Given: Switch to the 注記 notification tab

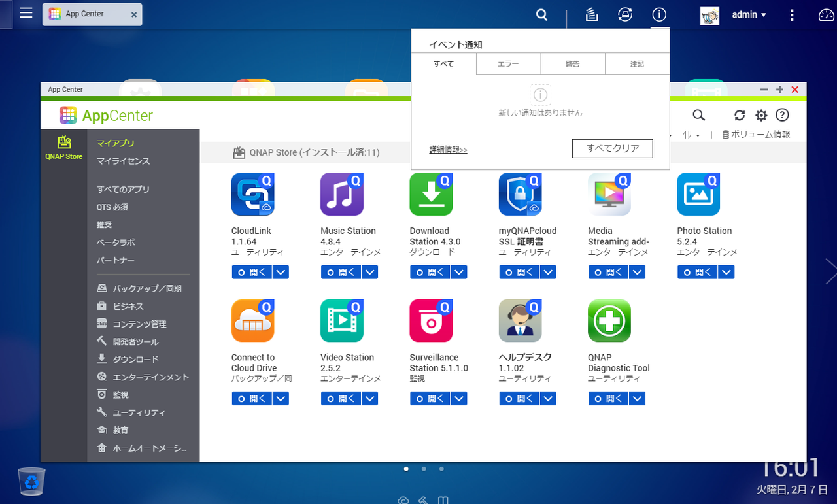Looking at the screenshot, I should pyautogui.click(x=637, y=64).
